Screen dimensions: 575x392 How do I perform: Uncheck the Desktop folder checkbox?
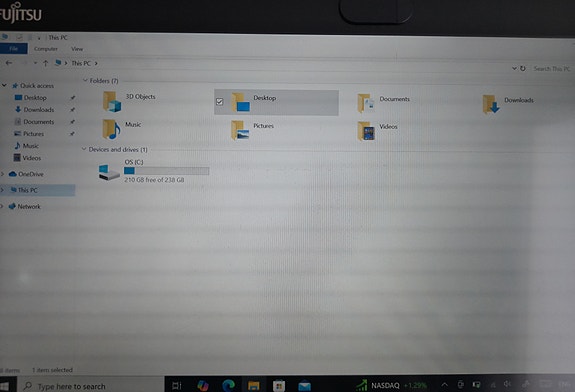tap(219, 102)
